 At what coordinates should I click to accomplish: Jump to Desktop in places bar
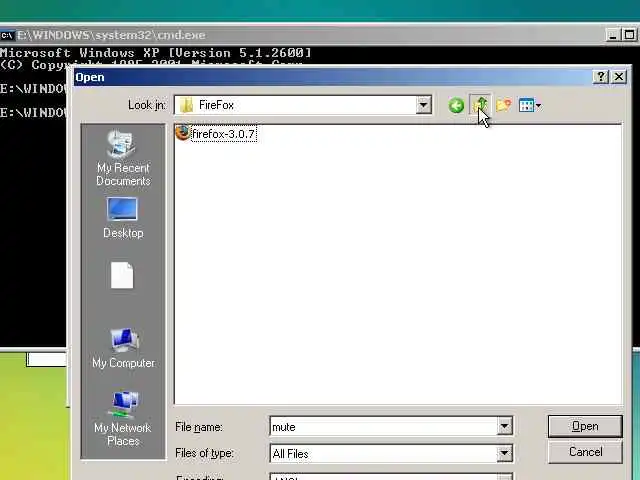click(123, 218)
